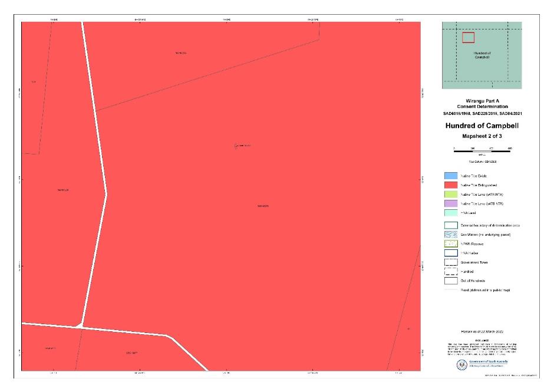Image resolution: width=554 pixels, height=392 pixels.
Task: Click the SAD6019/1998 case numbers line
Action: click(482, 113)
